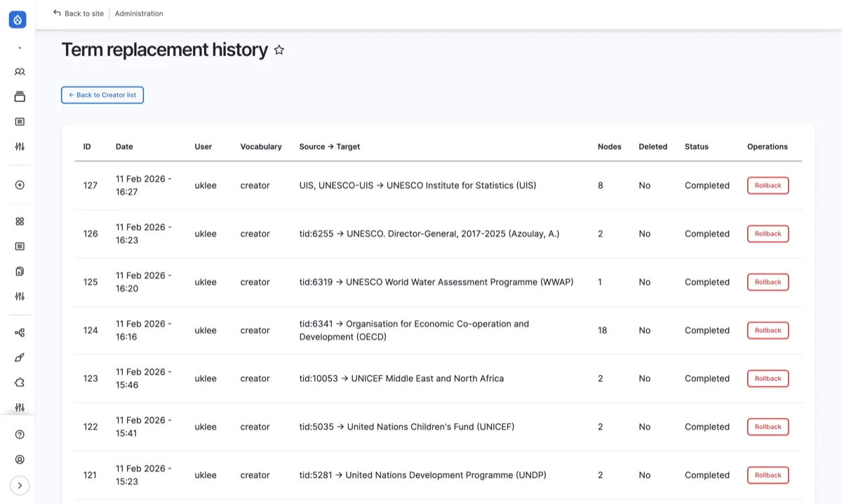Click the Help question mark icon
This screenshot has height=504, width=842.
coord(20,435)
